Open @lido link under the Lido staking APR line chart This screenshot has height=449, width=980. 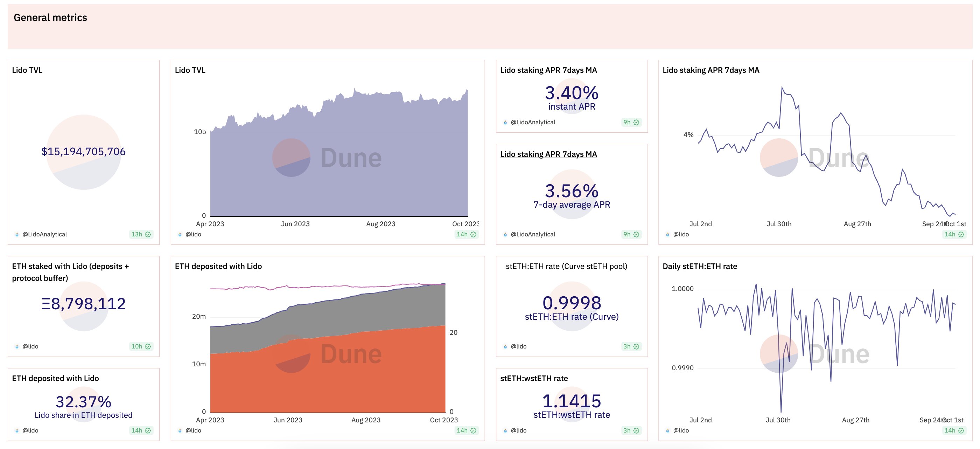tap(681, 234)
